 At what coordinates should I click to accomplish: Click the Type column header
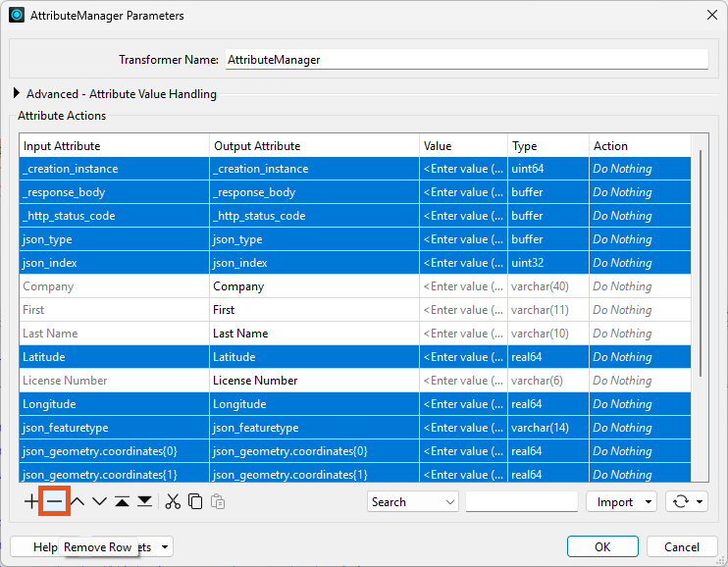click(548, 146)
